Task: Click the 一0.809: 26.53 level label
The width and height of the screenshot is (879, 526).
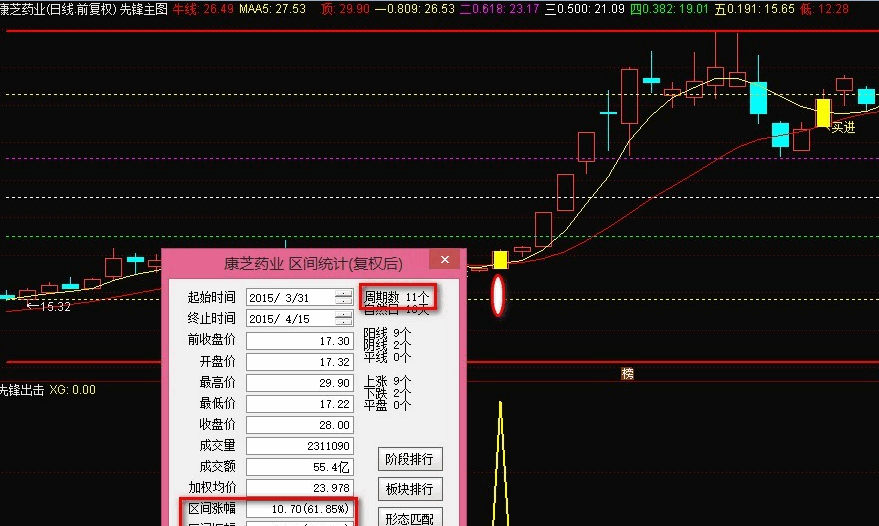Action: point(414,9)
